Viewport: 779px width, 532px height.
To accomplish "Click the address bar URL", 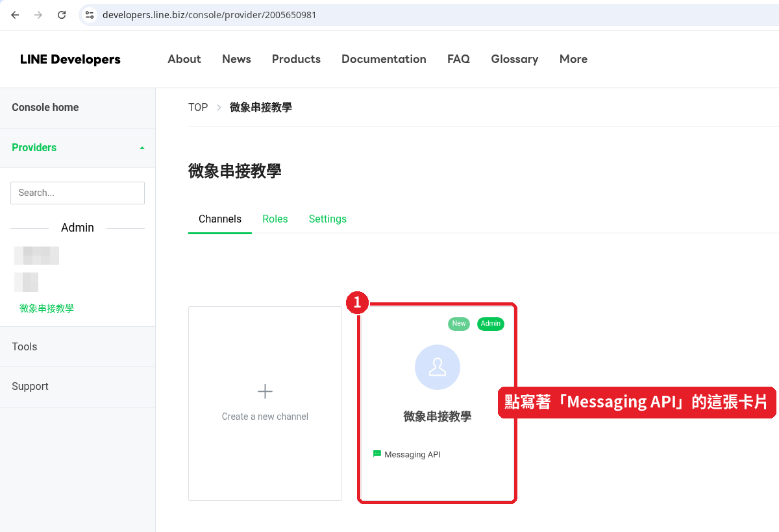I will [x=209, y=14].
